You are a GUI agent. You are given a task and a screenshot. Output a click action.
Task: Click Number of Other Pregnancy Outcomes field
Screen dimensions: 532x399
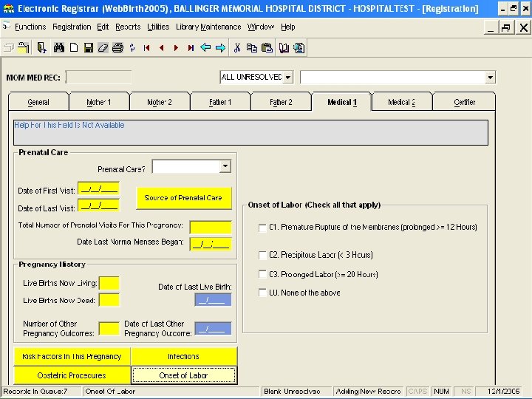pos(109,328)
